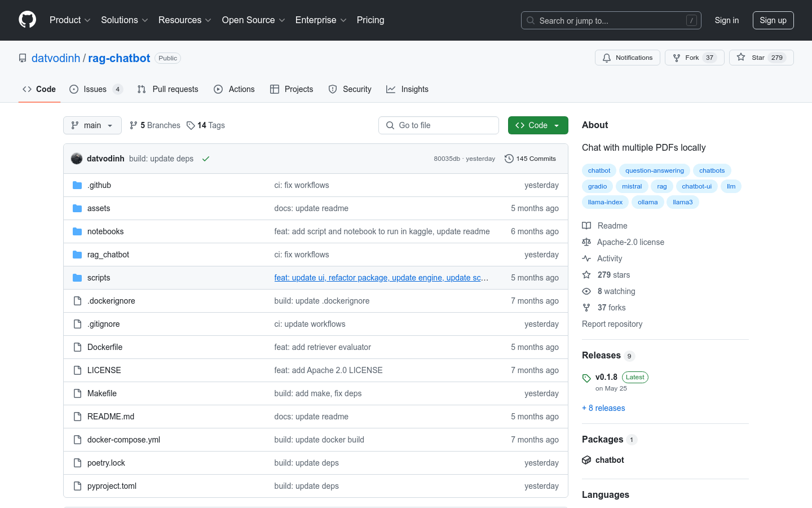The image size is (812, 508).
Task: Click the star icon beside 279 stars
Action: pyautogui.click(x=586, y=275)
